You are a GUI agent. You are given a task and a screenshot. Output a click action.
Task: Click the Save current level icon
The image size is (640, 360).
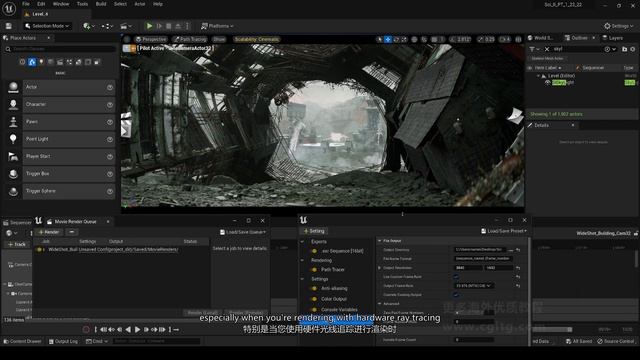click(9, 26)
